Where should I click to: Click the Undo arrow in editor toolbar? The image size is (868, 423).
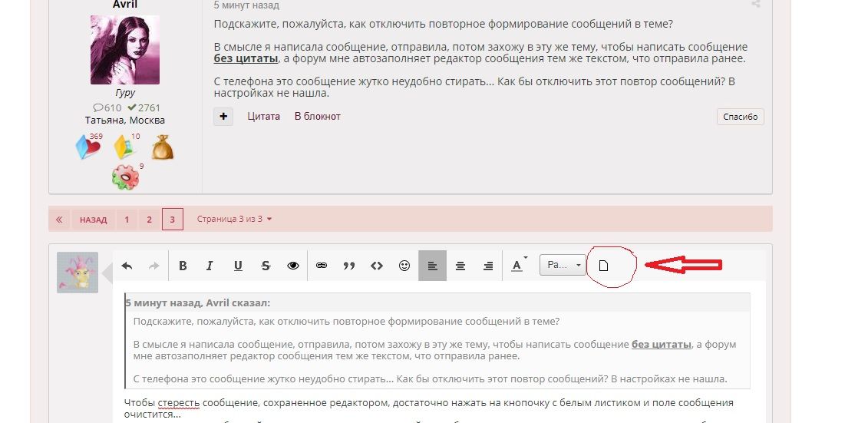coord(127,266)
